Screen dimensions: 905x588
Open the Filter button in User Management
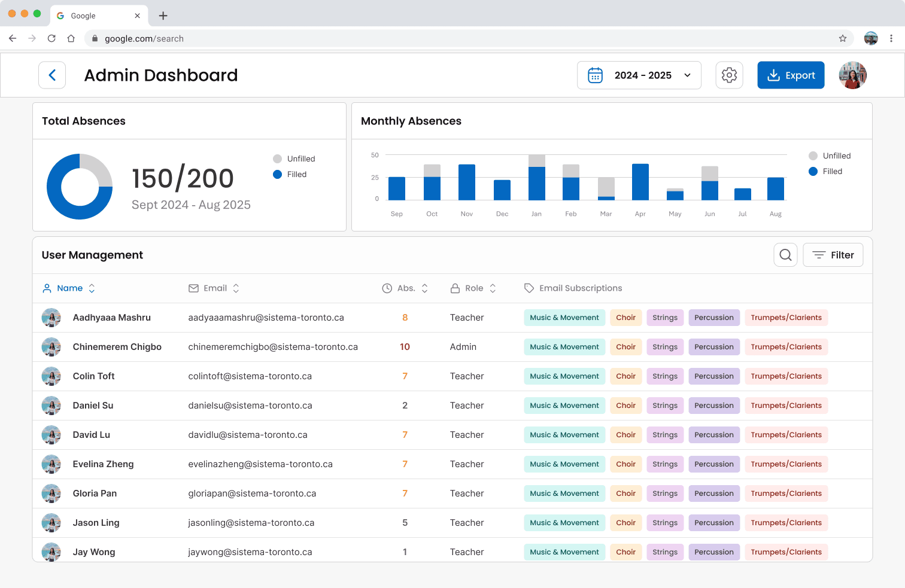point(833,255)
